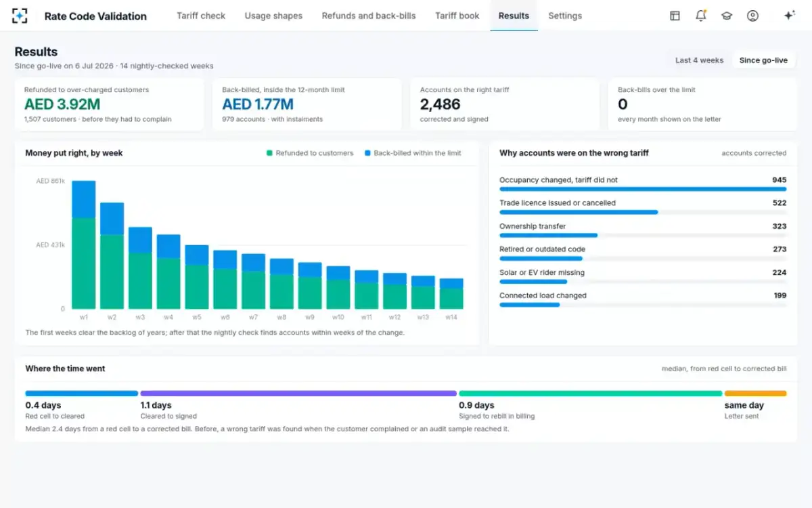Click the blue Red cell to cleared segment
The width and height of the screenshot is (812, 508).
82,393
